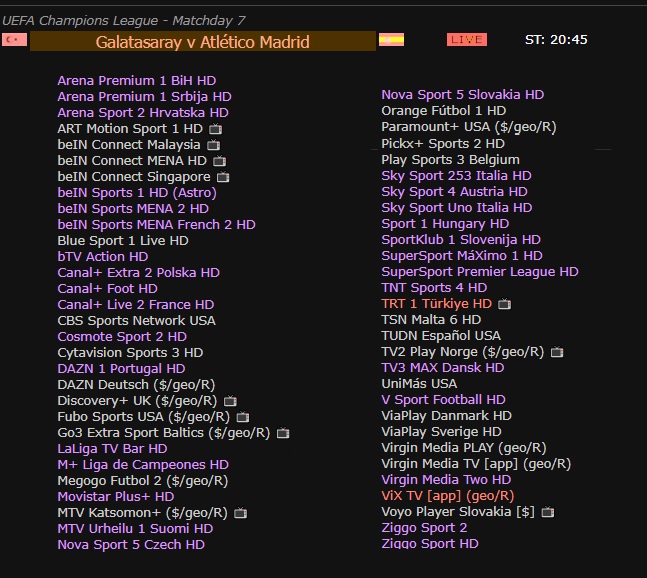Open SuperSport MáXimo 1 HD
This screenshot has height=578, width=647.
(x=462, y=256)
